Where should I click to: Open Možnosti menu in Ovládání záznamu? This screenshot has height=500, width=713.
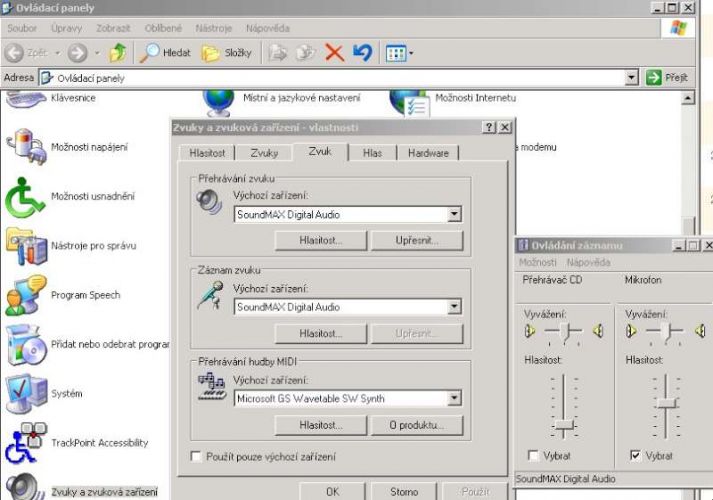(537, 262)
